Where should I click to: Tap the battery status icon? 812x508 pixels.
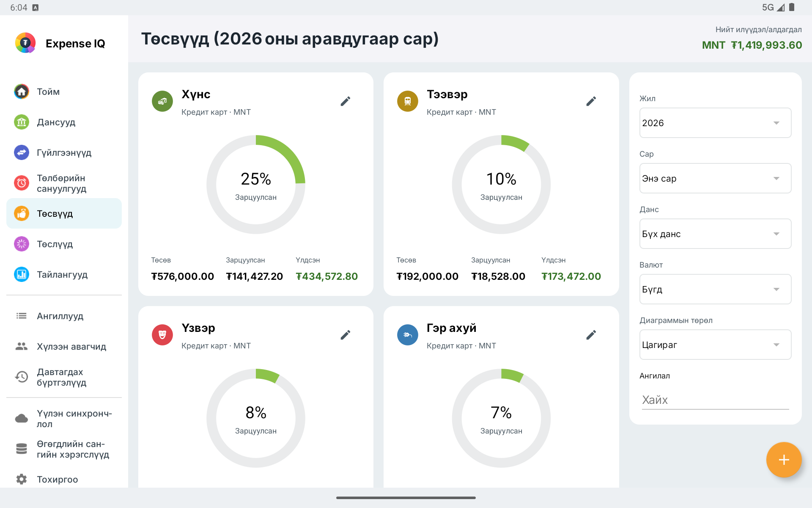click(792, 7)
